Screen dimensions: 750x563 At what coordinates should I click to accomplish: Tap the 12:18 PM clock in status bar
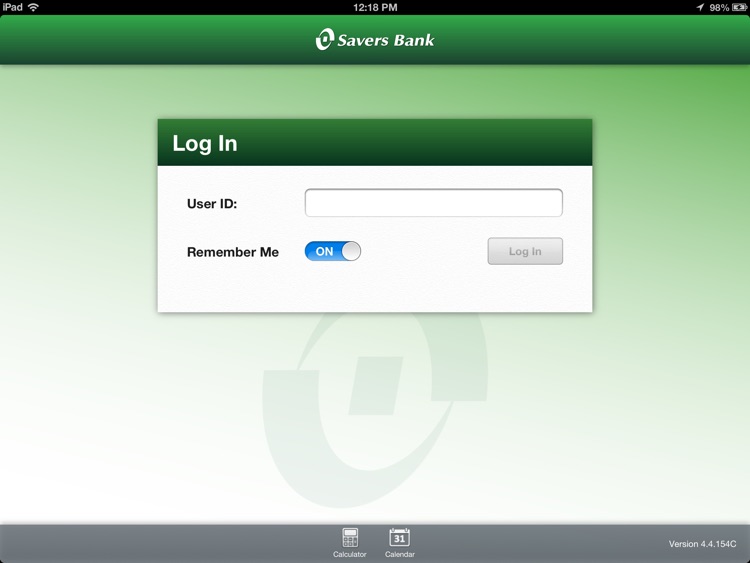tap(375, 7)
